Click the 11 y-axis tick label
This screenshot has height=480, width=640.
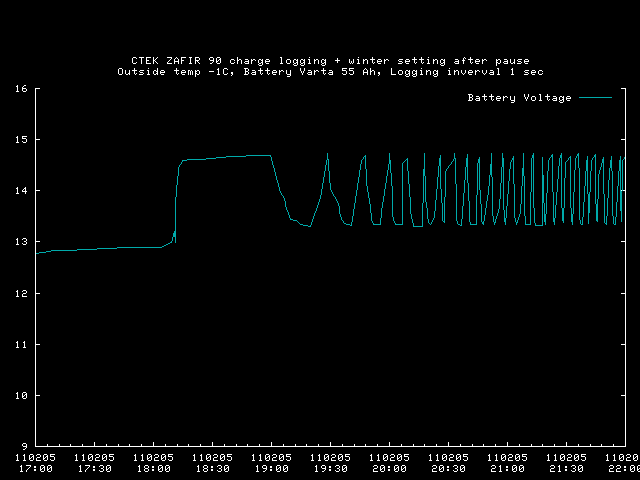(x=21, y=344)
